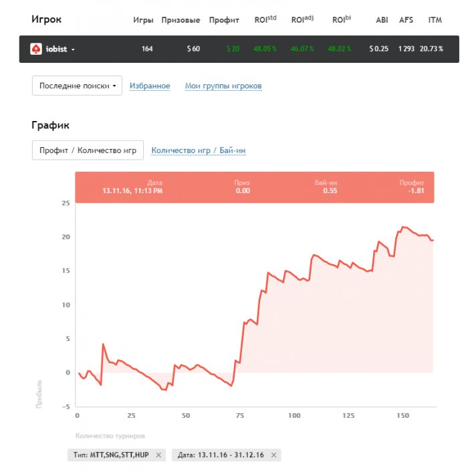The width and height of the screenshot is (468, 476).
Task: Expand the iobist player dropdown arrow
Action: [x=73, y=49]
